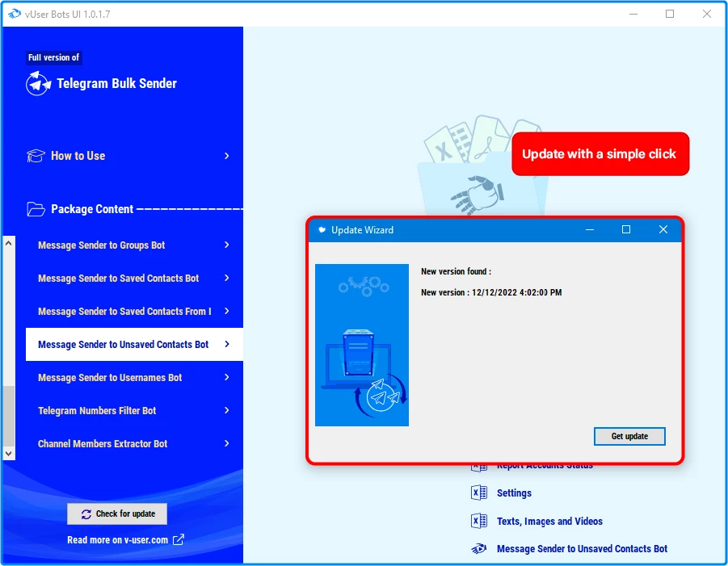Click the How to Use graduation cap icon
The height and width of the screenshot is (566, 728).
(36, 156)
